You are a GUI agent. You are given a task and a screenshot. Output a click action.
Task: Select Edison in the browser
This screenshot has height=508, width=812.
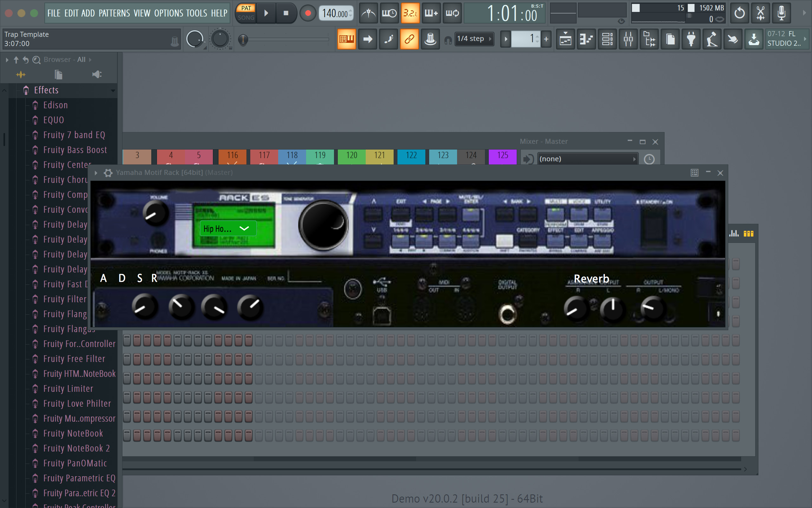point(56,105)
